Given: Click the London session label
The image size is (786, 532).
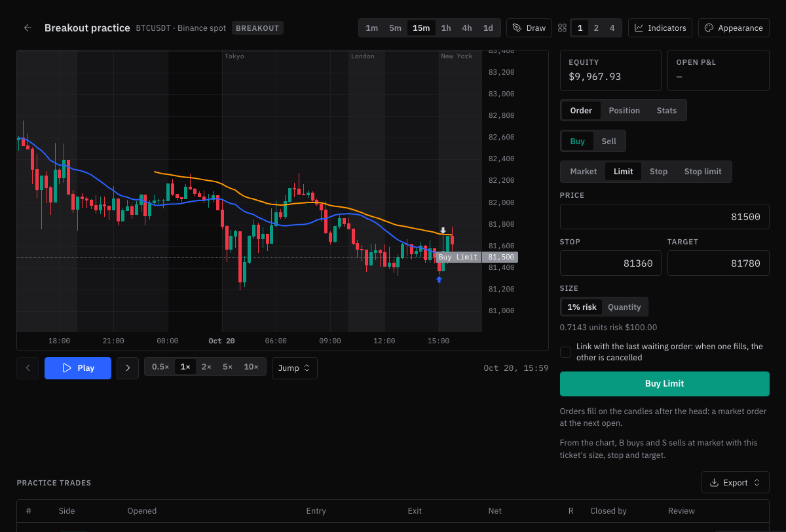Looking at the screenshot, I should coord(363,56).
